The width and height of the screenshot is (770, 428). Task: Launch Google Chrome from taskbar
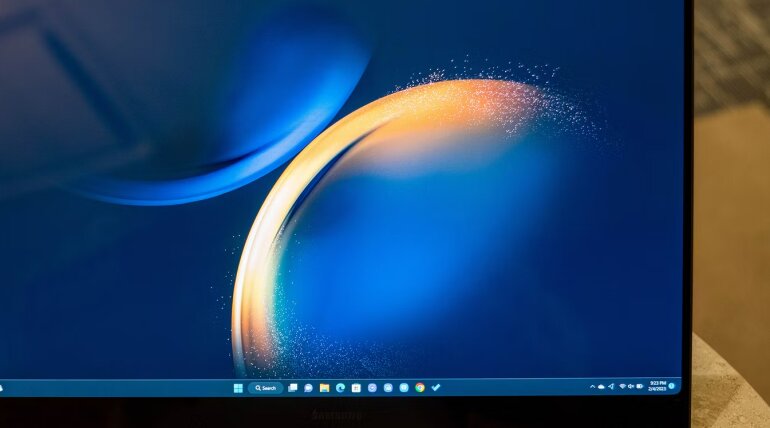[420, 388]
